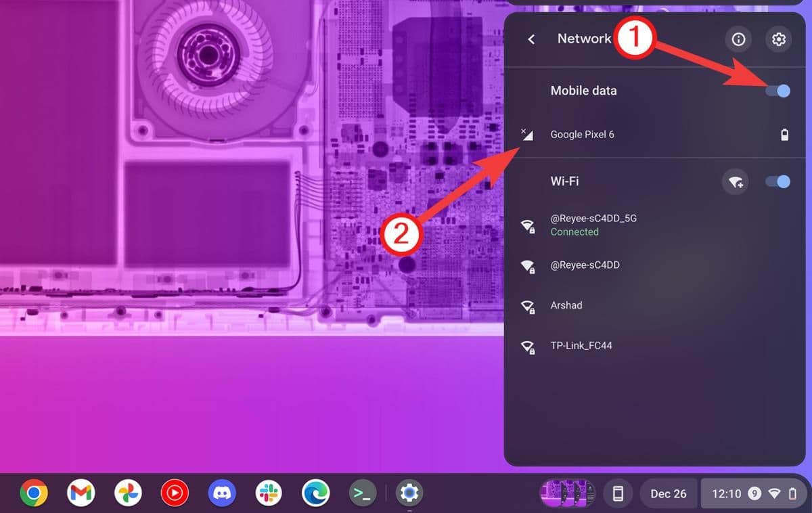Connect to Arshad Wi-Fi network
The image size is (812, 513).
[566, 305]
